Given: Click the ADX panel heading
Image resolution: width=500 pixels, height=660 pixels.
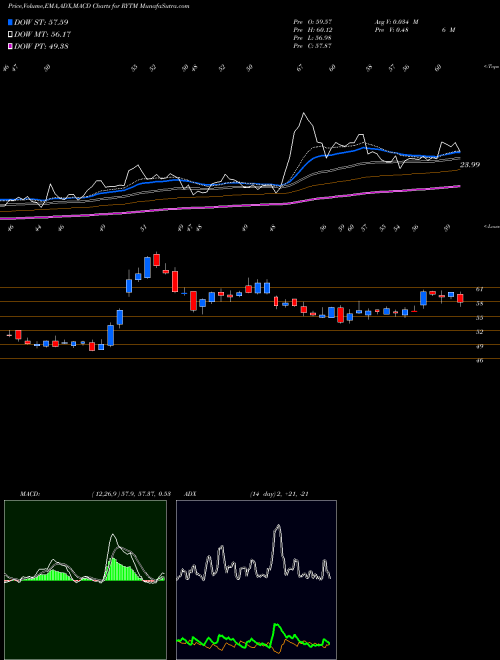Looking at the screenshot, I should tap(190, 494).
